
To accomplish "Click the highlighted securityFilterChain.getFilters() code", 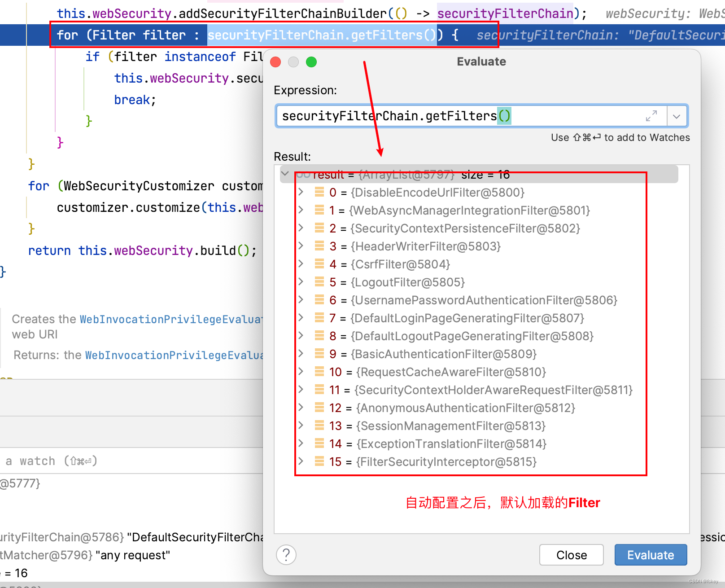I will [322, 35].
